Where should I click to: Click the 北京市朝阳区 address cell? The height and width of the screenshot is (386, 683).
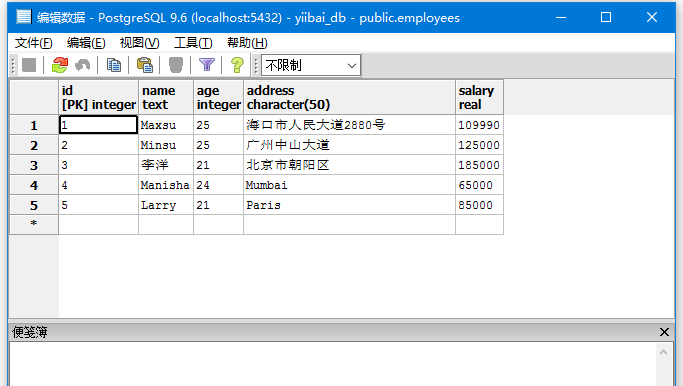(x=349, y=165)
